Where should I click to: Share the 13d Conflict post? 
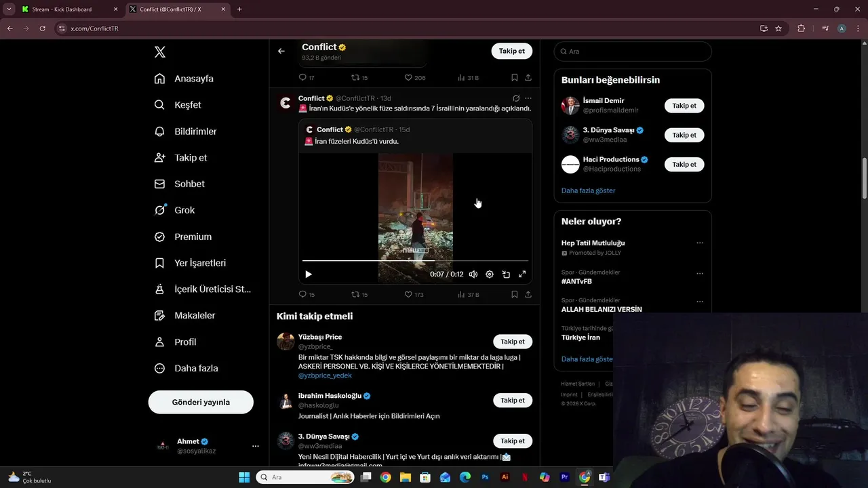tap(528, 295)
